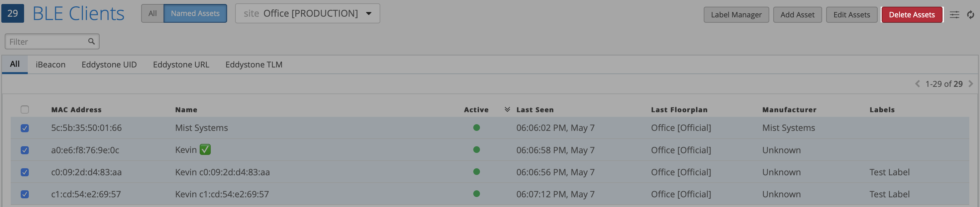Click the sort arrow beside Last Seen
Screen dimensions: 980x207
(507, 110)
